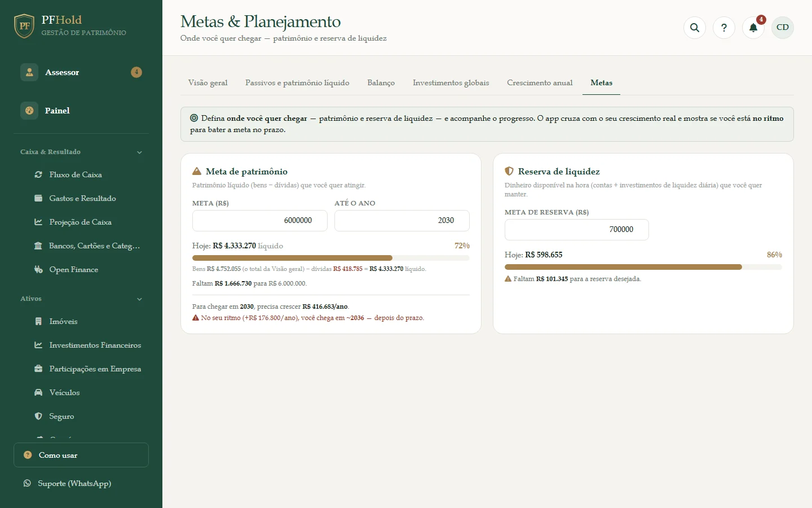Click Imóveis building icon
Screen dimensions: 812x508
[38, 321]
